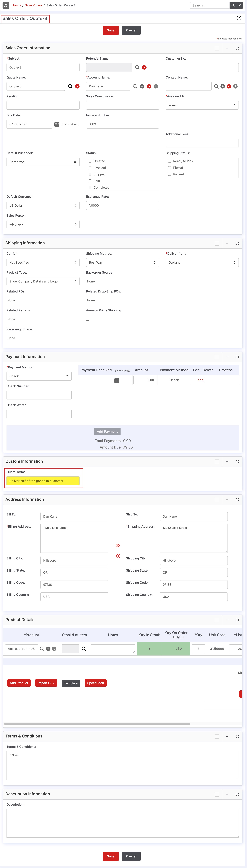Collapse the Sales Order Information section
247x868 pixels.
click(x=227, y=48)
